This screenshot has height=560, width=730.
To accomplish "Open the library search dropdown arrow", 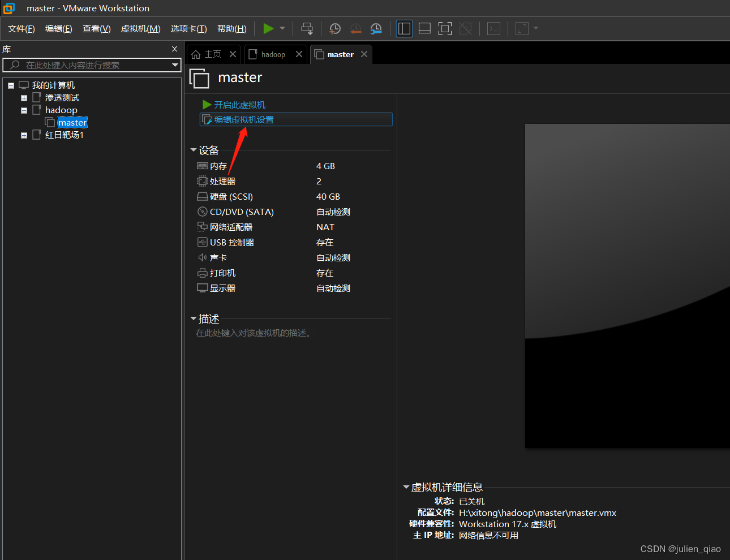I will 175,65.
